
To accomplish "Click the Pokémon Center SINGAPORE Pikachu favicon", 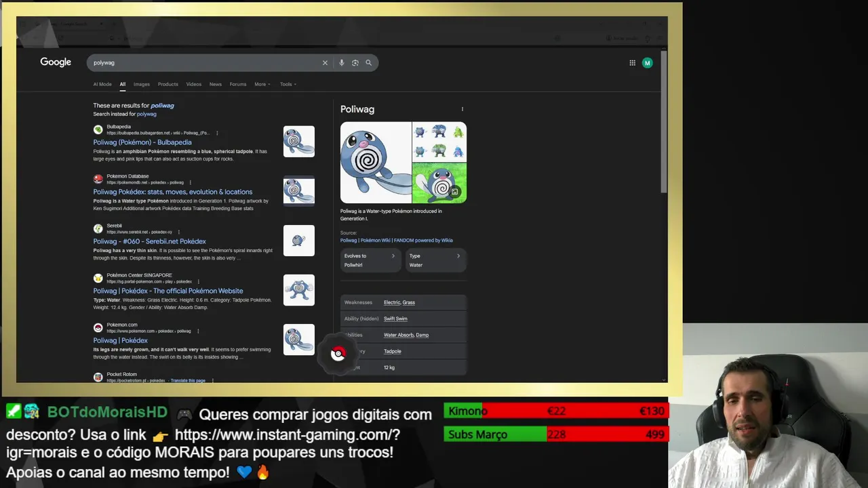I will (98, 278).
